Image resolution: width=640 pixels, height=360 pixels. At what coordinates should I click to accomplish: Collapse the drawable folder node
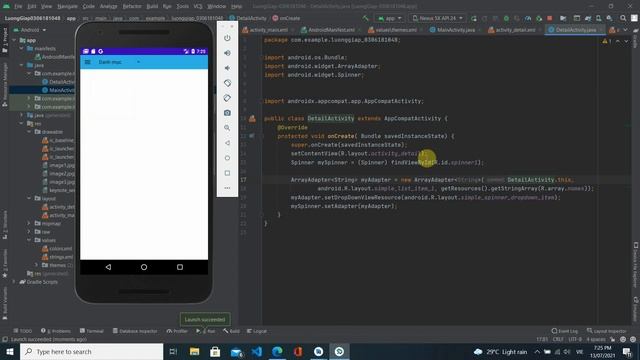pyautogui.click(x=29, y=132)
